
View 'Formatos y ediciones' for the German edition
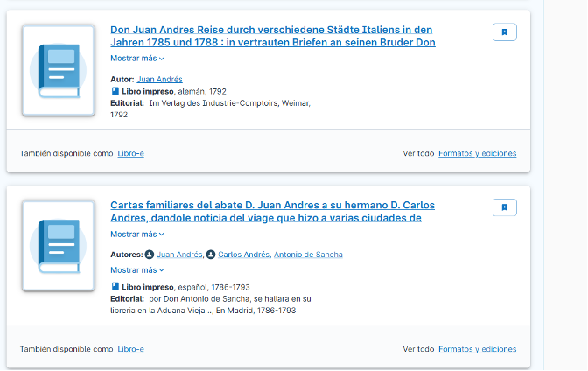pyautogui.click(x=477, y=153)
